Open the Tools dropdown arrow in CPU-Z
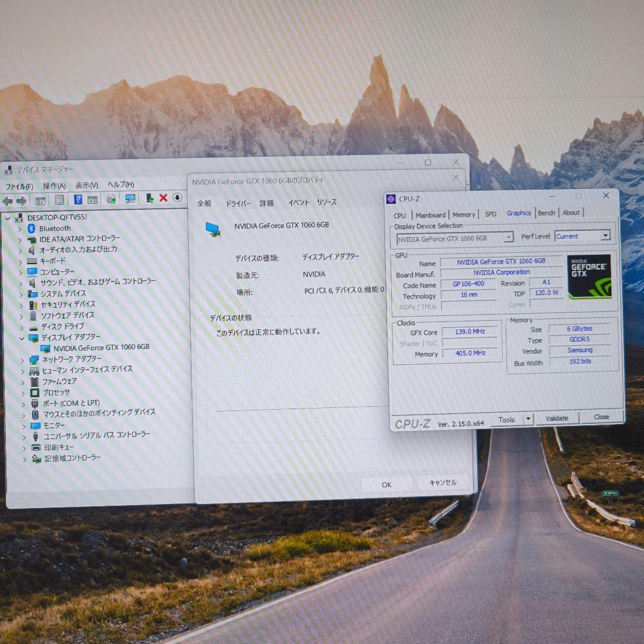 click(x=528, y=419)
